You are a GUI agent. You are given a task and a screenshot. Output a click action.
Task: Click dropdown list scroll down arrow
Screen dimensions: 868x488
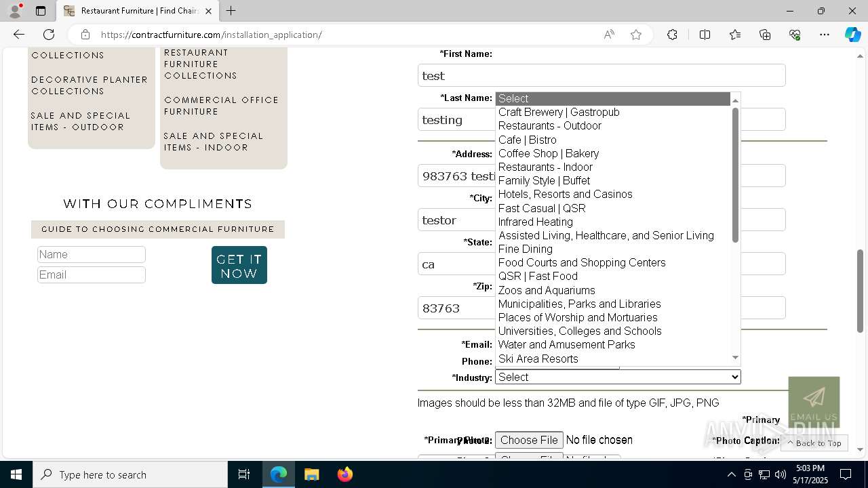click(735, 358)
